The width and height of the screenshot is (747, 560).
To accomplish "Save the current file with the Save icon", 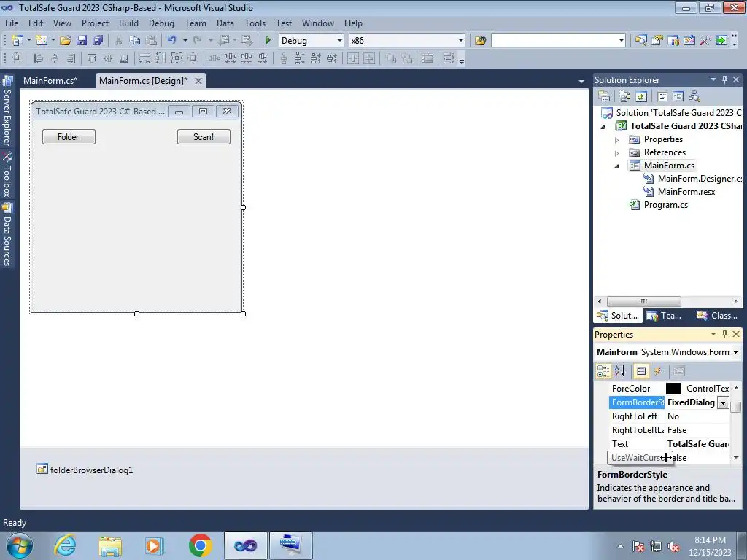I will click(82, 41).
